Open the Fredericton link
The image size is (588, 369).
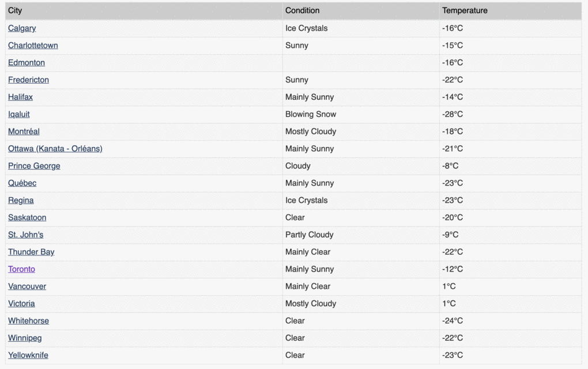tap(28, 80)
